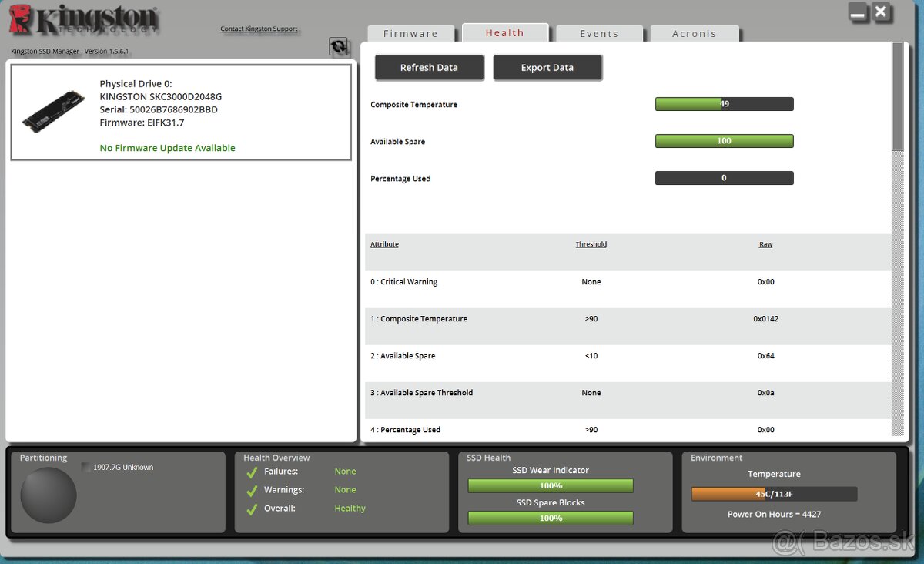Switch to the Firmware tab
Image resolution: width=924 pixels, height=564 pixels.
click(x=410, y=34)
